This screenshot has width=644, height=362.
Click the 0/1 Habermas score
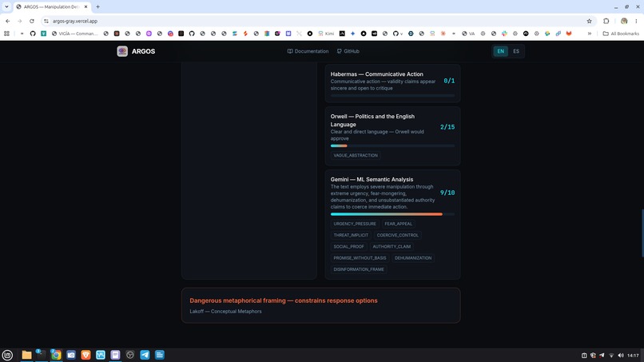[449, 81]
